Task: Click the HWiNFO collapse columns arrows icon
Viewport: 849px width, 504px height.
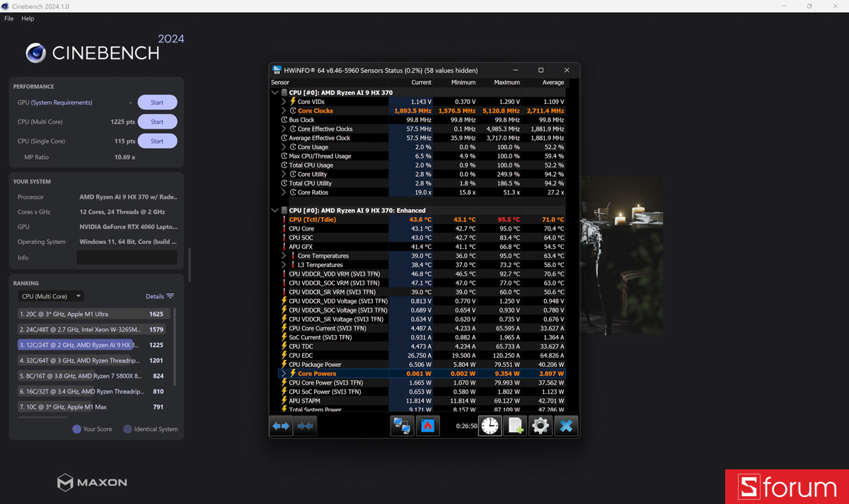Action: coord(306,426)
